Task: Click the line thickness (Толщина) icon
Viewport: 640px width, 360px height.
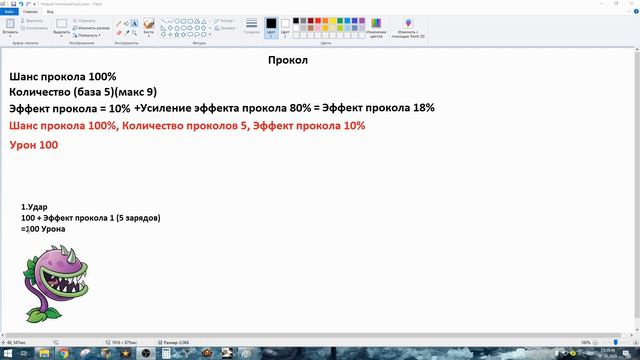Action: [x=252, y=23]
